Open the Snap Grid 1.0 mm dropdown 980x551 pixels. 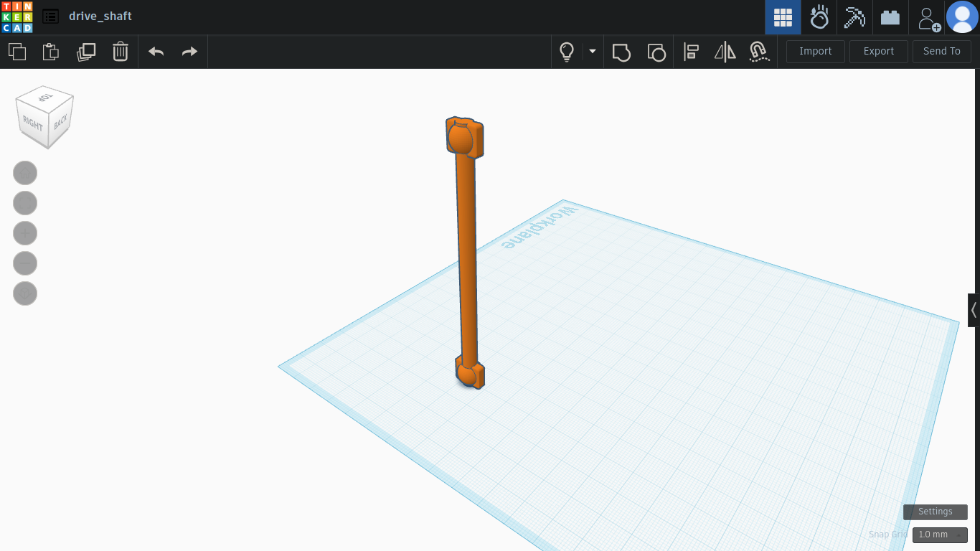pos(940,534)
